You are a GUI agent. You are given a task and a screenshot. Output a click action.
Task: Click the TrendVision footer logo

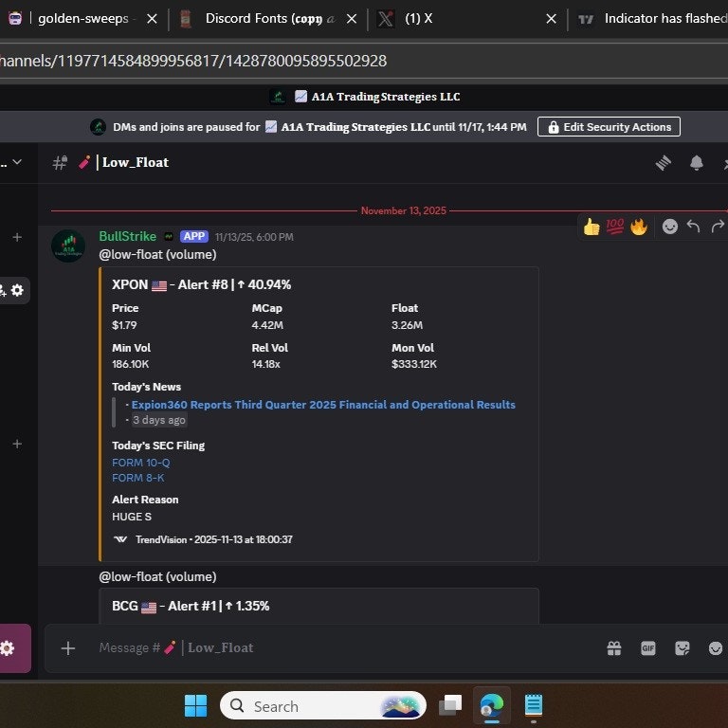coord(120,539)
